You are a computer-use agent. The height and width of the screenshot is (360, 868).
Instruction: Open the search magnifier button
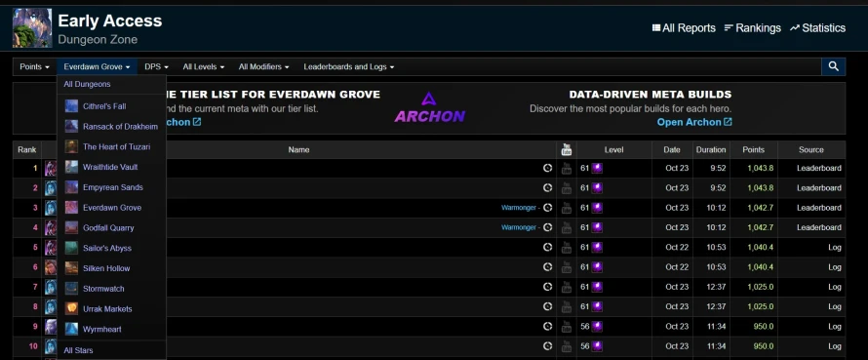[833, 66]
